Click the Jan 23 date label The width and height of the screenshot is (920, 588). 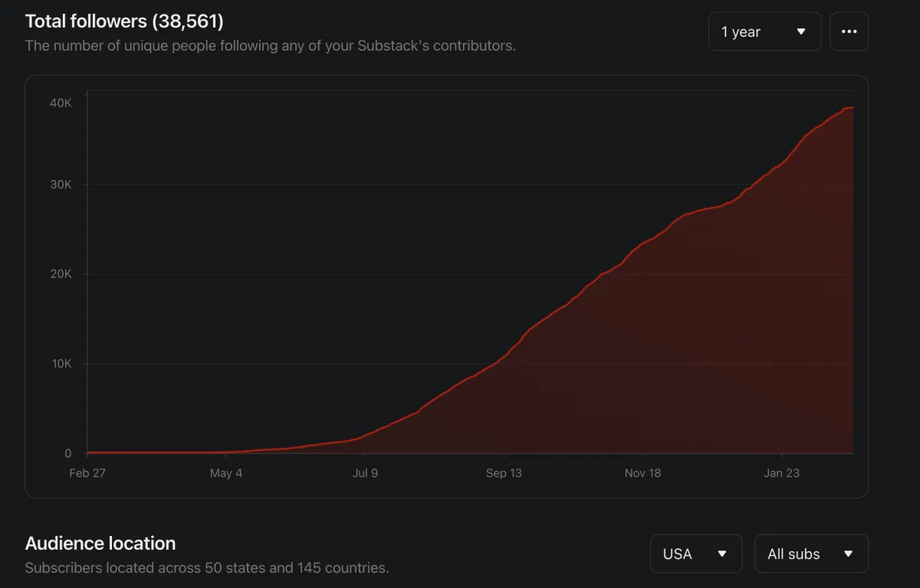click(781, 473)
